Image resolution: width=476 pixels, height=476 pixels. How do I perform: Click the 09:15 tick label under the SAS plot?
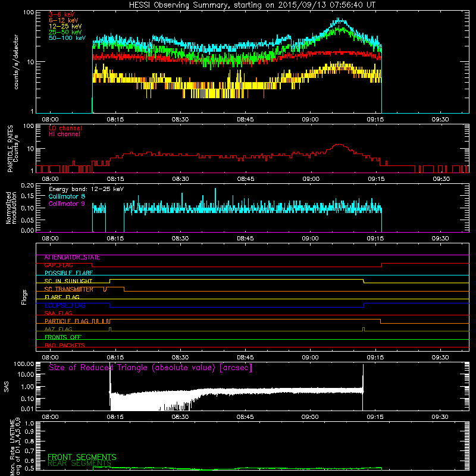(x=375, y=417)
